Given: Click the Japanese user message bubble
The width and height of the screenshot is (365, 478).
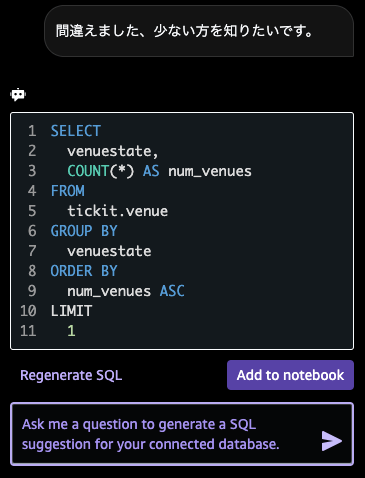Looking at the screenshot, I should [x=199, y=31].
